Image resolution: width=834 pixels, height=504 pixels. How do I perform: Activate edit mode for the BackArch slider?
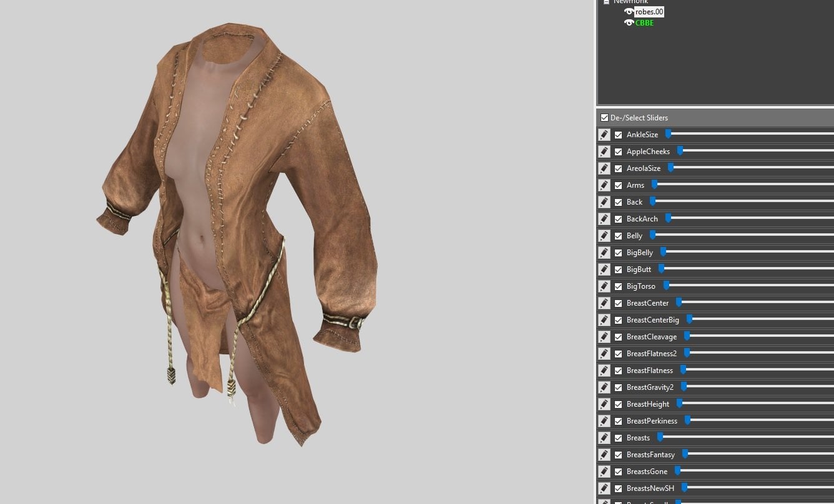coord(604,219)
